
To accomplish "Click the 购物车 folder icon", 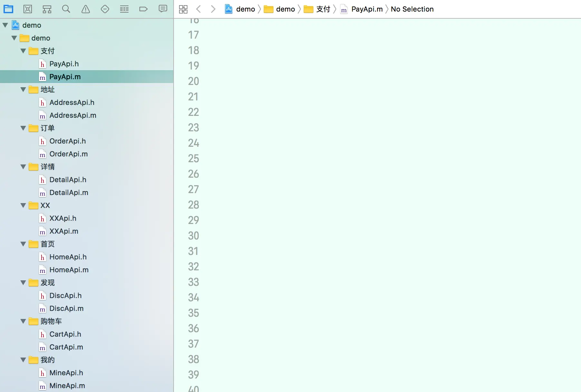I will pos(33,321).
